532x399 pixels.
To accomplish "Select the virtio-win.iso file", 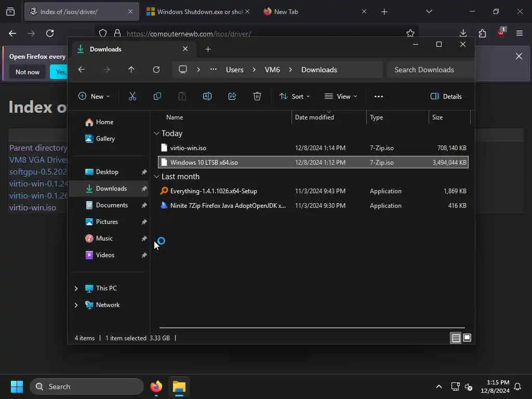I will coord(313,148).
